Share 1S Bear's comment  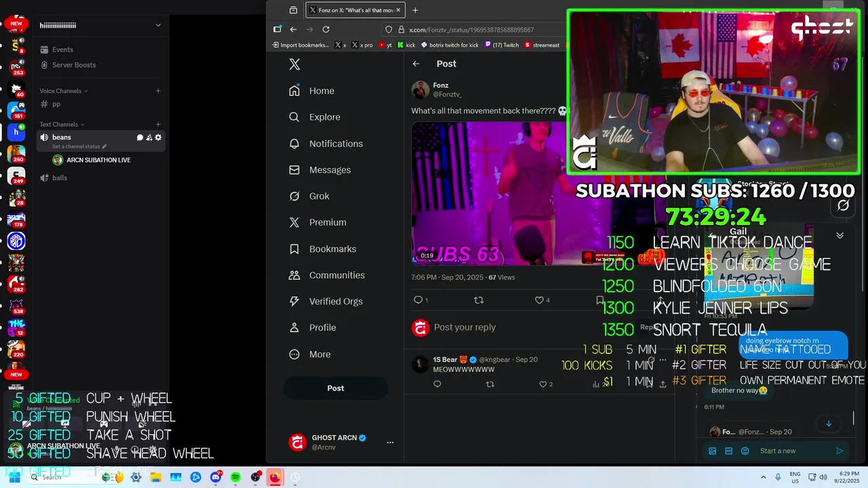[x=663, y=384]
